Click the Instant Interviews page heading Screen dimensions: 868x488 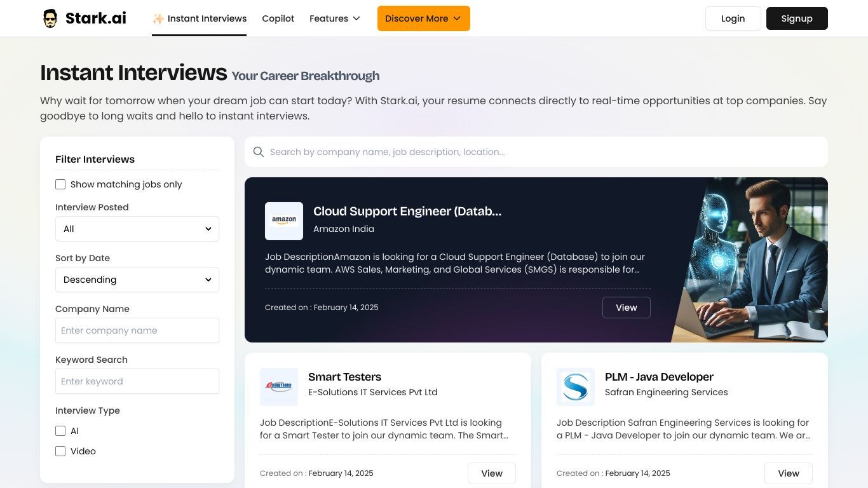pyautogui.click(x=133, y=73)
